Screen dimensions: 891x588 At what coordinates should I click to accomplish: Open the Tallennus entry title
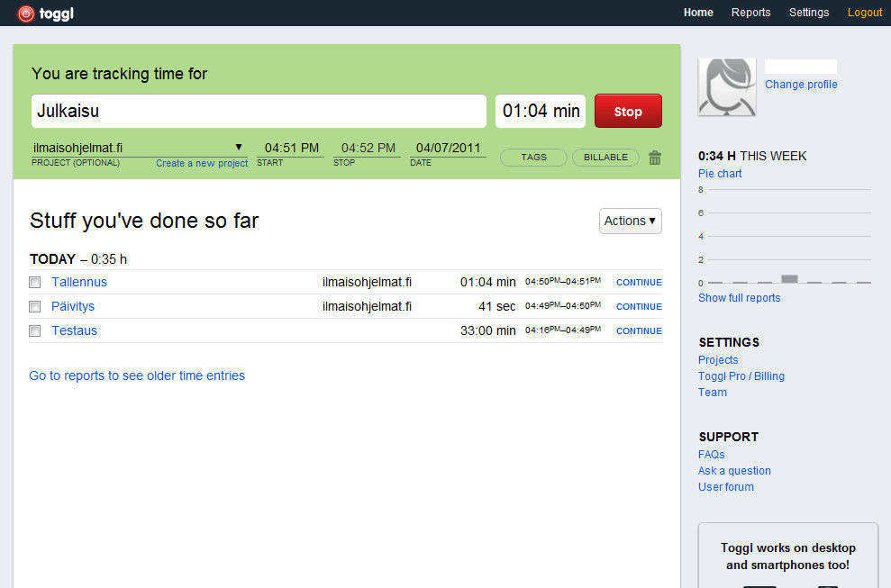click(x=79, y=283)
